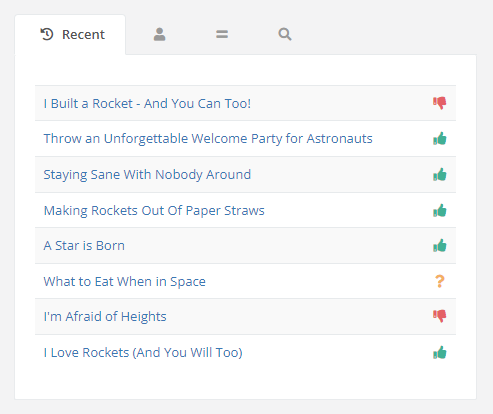Open Throw an Unforgettable Welcome Party for Astronauts
This screenshot has height=414, width=493.
pos(208,139)
